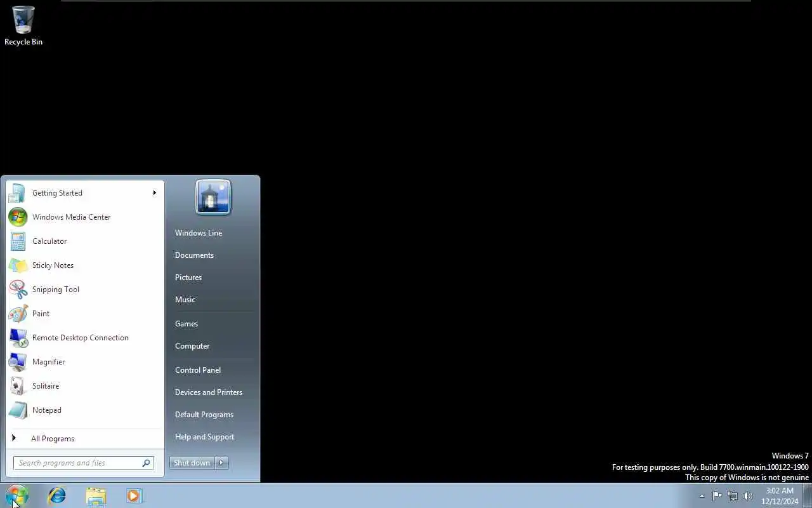Open Pictures library link
Screen dimensions: 812x508
click(188, 277)
